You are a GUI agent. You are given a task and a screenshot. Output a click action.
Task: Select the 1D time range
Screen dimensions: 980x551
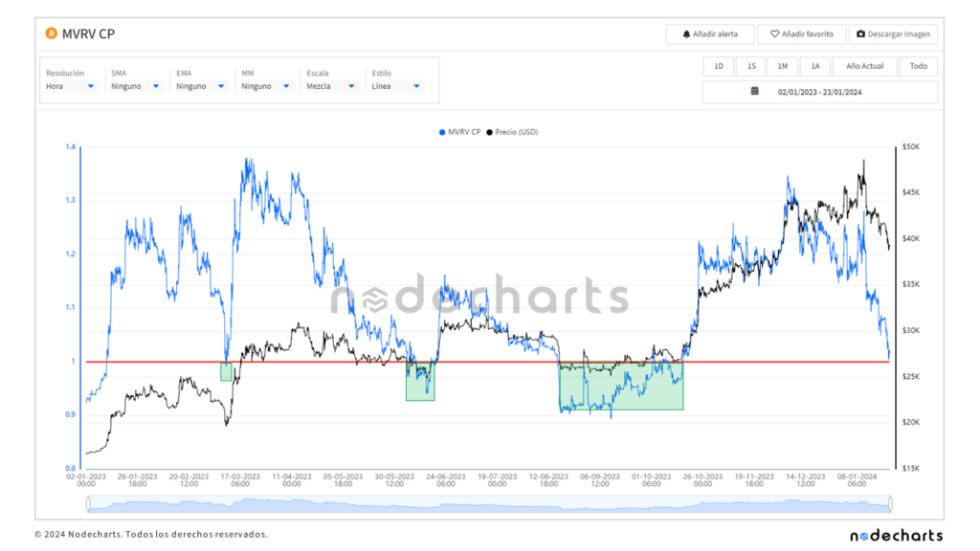pos(719,66)
